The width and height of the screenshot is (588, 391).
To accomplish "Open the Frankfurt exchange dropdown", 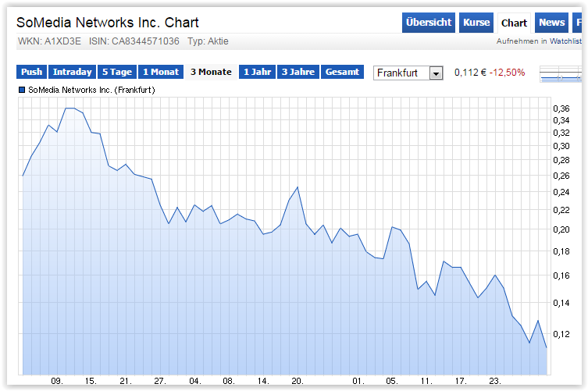I will [x=401, y=73].
